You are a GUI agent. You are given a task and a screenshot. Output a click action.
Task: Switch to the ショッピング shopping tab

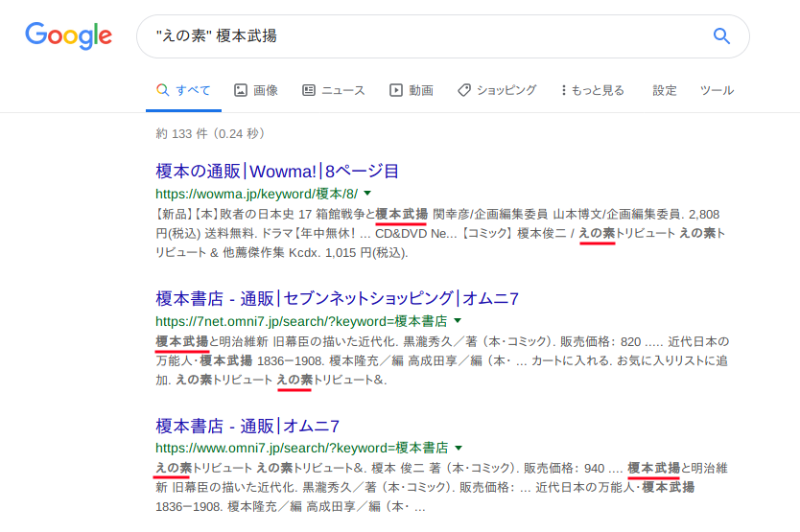point(497,90)
